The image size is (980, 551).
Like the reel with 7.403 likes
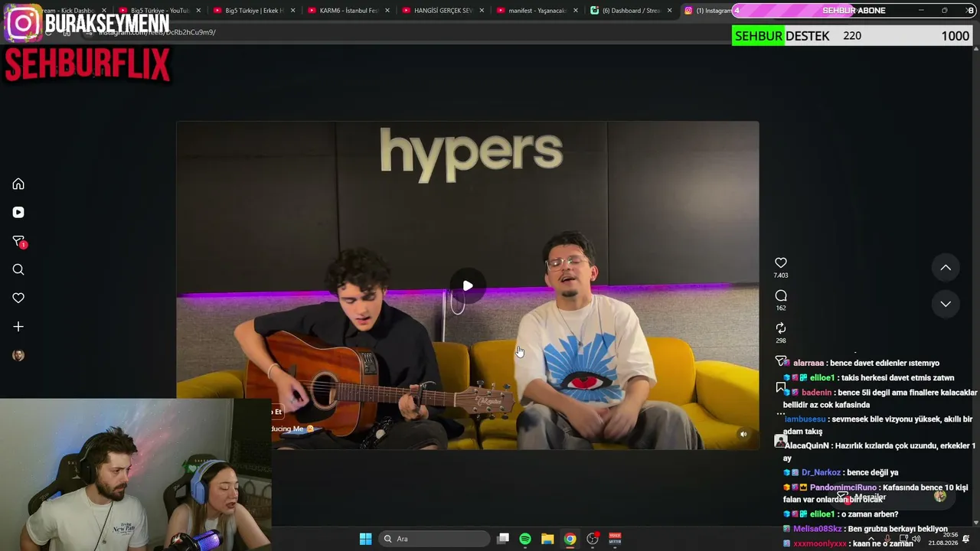(781, 262)
